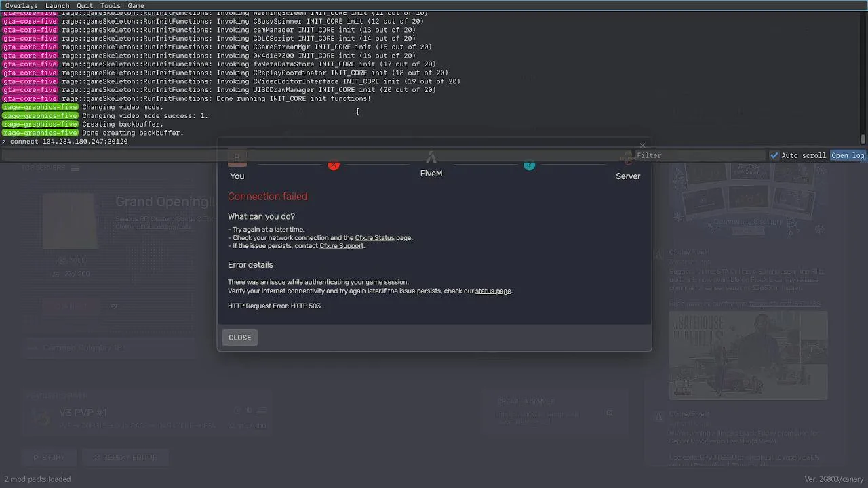868x488 pixels.
Task: Open the Cfx.re Support link
Action: coord(342,246)
